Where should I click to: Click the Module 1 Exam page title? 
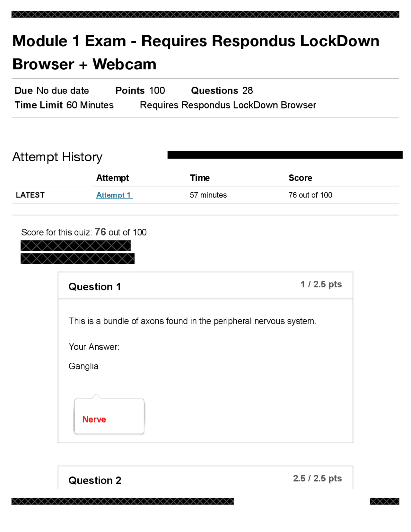[x=196, y=52]
